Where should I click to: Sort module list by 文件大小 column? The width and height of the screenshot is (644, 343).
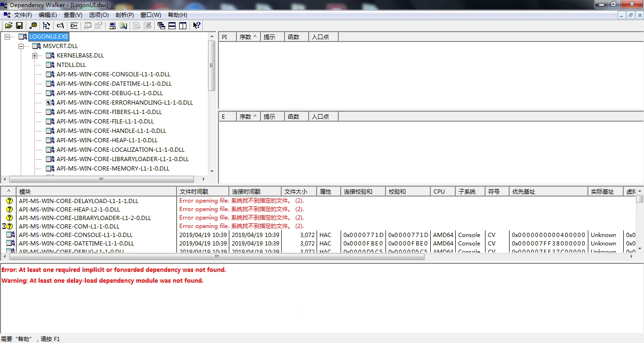pos(299,192)
